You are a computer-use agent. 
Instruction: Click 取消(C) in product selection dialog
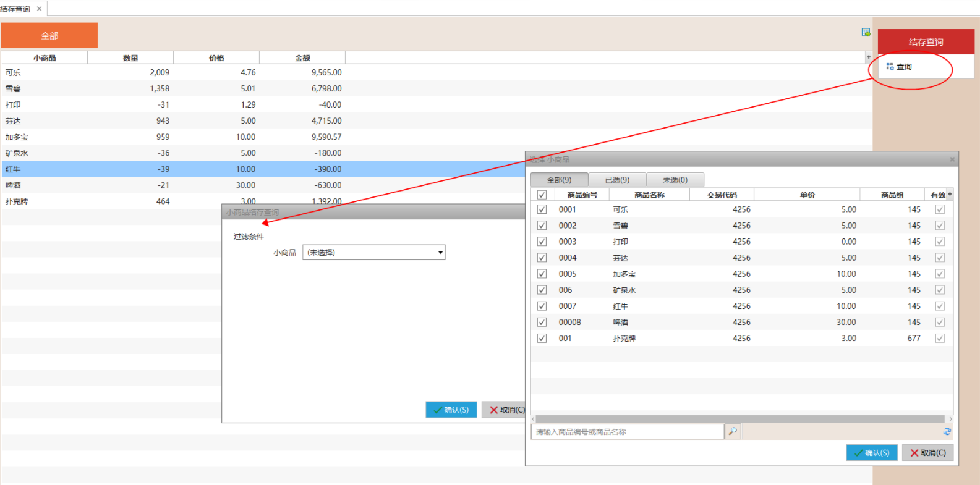point(927,453)
